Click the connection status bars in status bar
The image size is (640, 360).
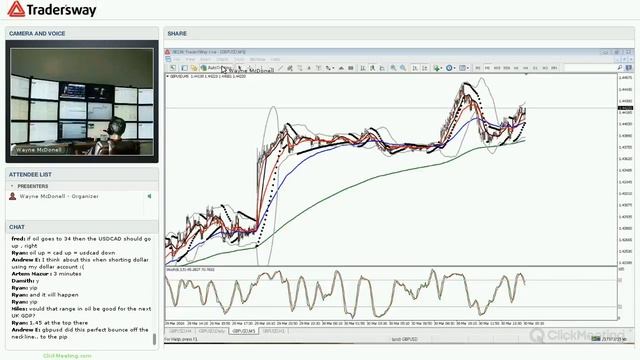pos(596,339)
